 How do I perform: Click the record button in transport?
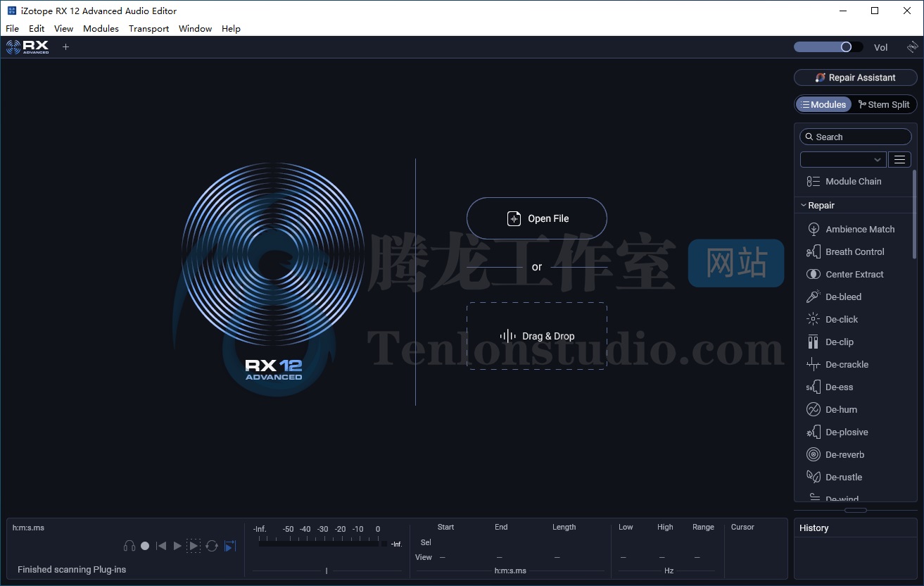145,546
